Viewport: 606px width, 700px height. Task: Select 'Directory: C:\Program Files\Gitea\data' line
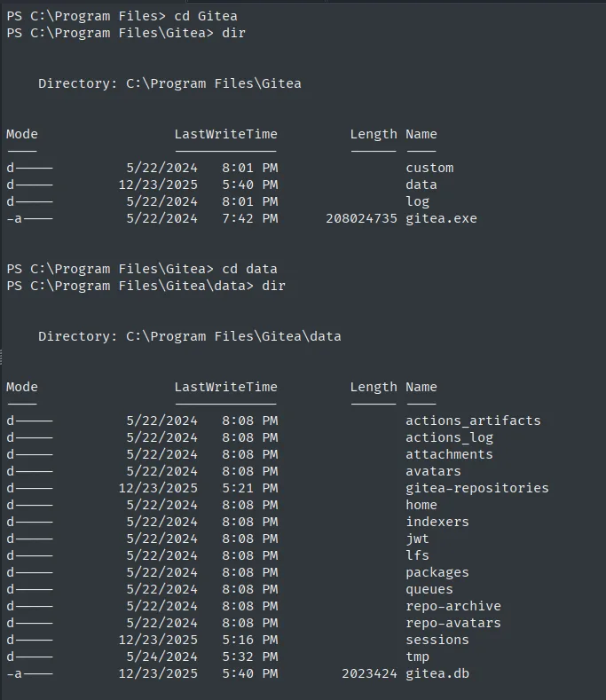(189, 336)
